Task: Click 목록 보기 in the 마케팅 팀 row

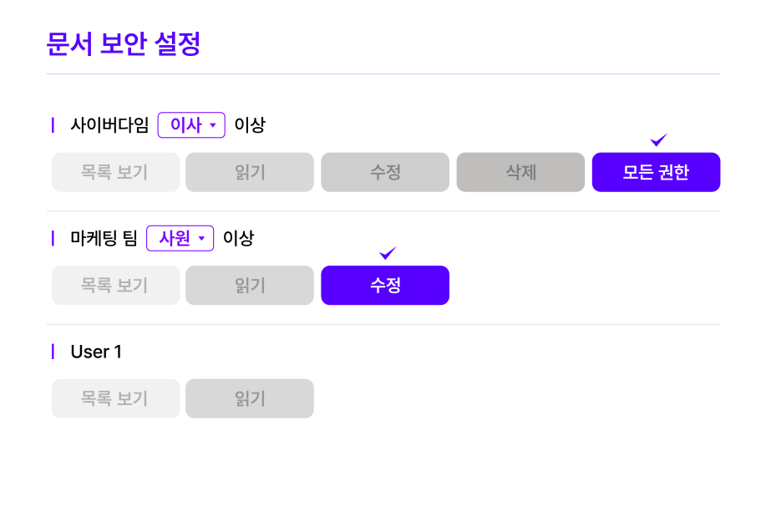Action: pyautogui.click(x=115, y=286)
